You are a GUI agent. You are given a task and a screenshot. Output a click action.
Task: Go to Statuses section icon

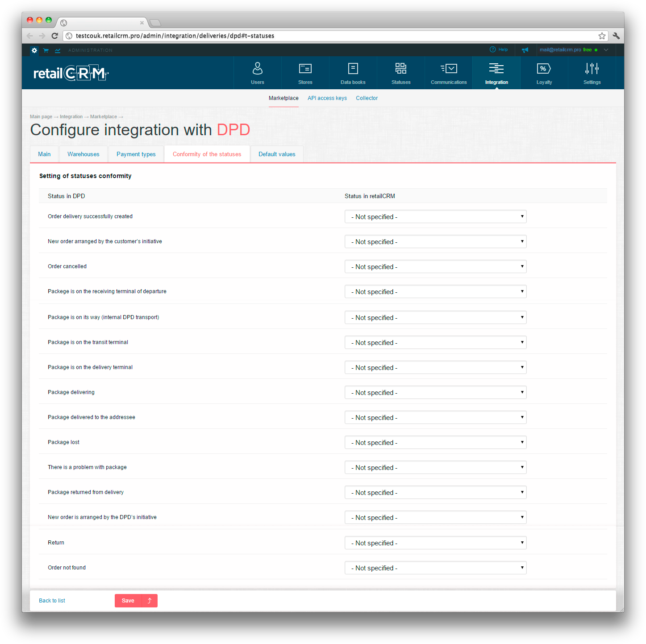401,69
